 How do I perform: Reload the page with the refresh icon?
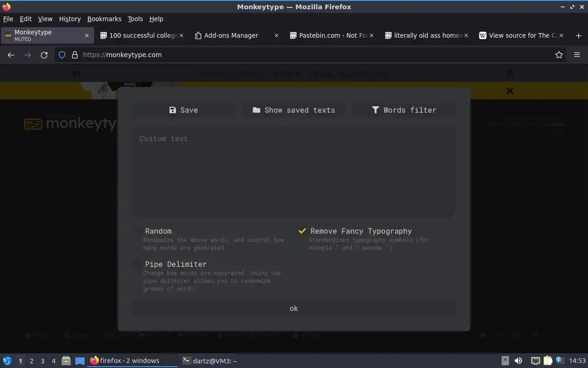point(44,55)
